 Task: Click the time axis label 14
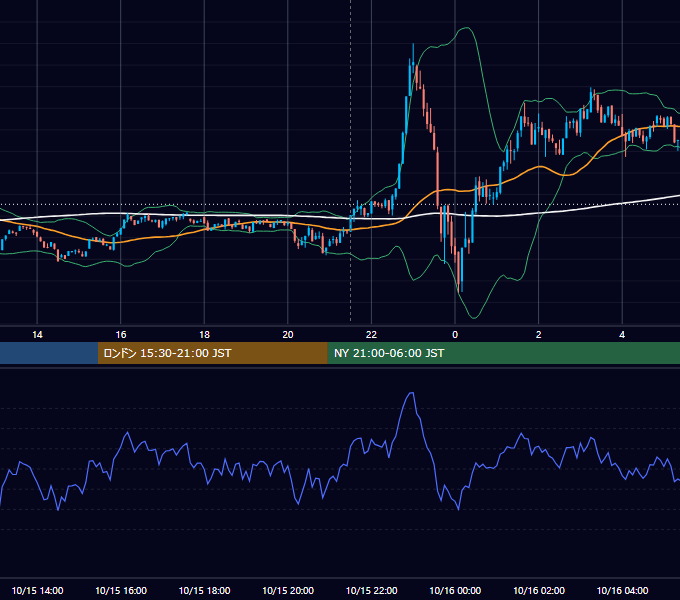click(37, 335)
